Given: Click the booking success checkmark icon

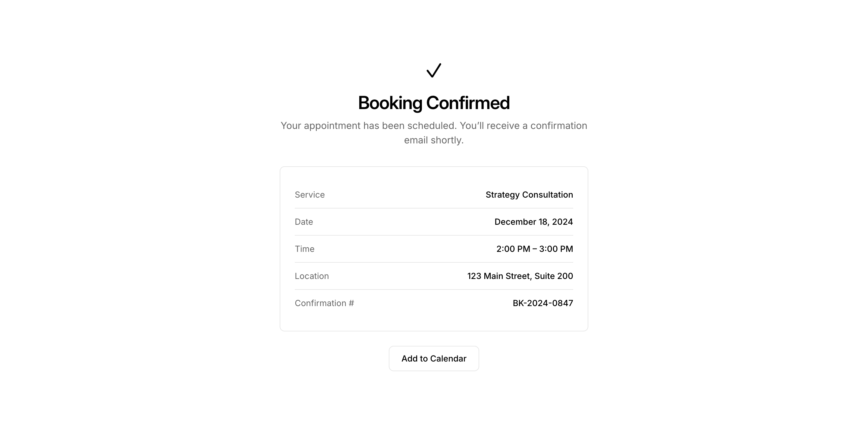Looking at the screenshot, I should [x=434, y=70].
